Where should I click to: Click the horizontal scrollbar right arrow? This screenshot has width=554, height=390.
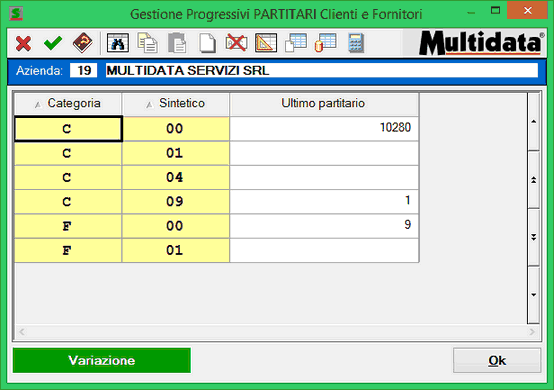coord(532,332)
